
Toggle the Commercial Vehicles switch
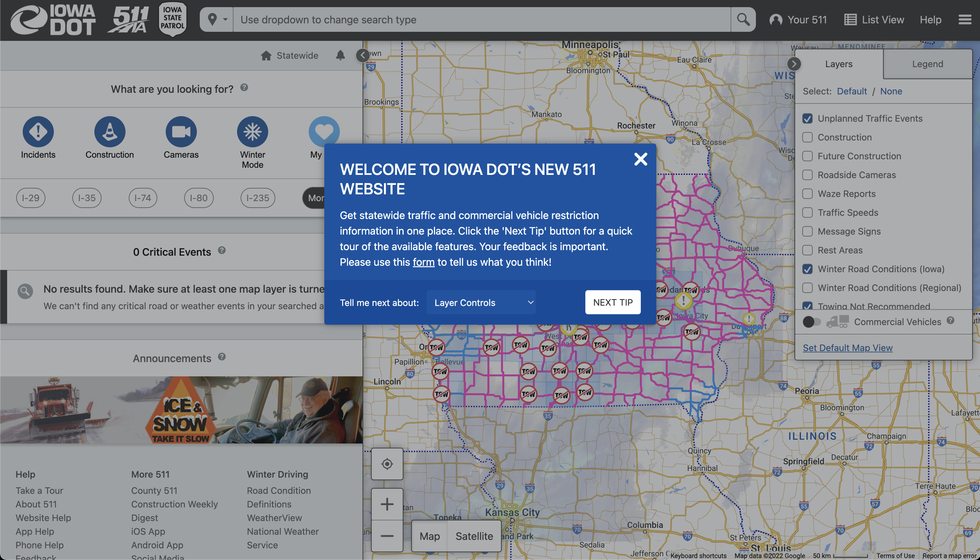tap(812, 322)
